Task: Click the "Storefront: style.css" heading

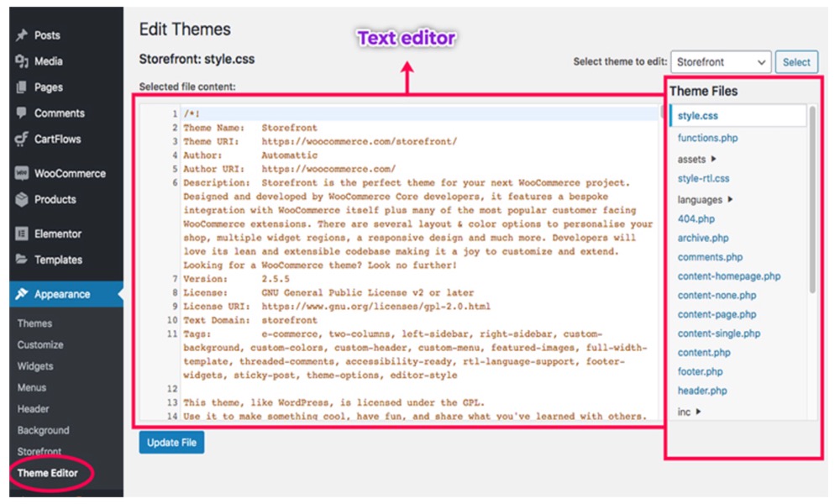Action: click(x=197, y=59)
